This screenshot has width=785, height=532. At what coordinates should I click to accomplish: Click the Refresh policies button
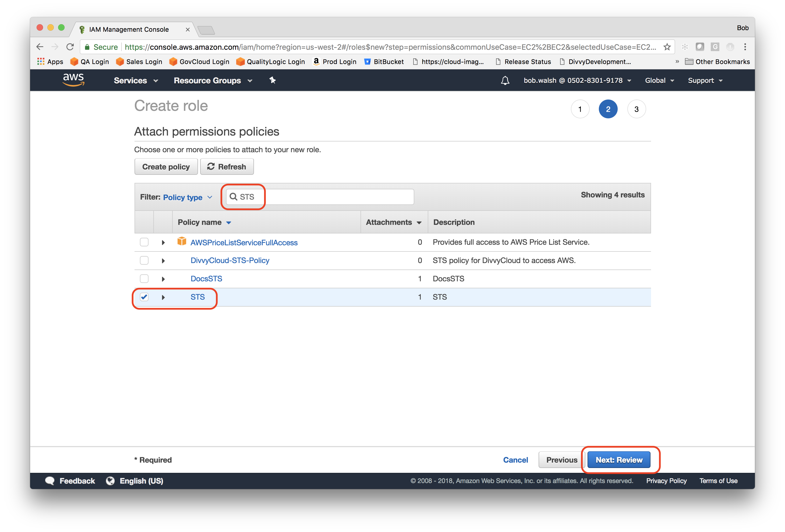click(227, 166)
